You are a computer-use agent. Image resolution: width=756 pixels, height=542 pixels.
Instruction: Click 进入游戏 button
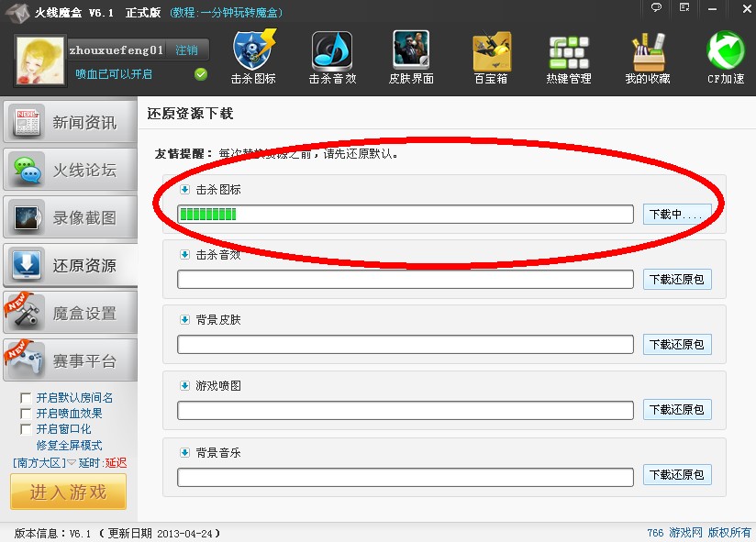(x=69, y=492)
